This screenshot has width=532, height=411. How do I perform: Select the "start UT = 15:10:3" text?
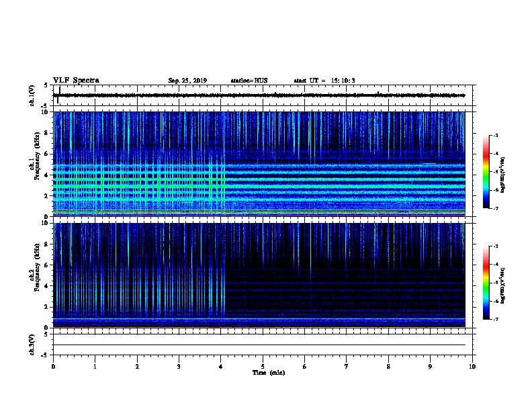click(x=324, y=81)
